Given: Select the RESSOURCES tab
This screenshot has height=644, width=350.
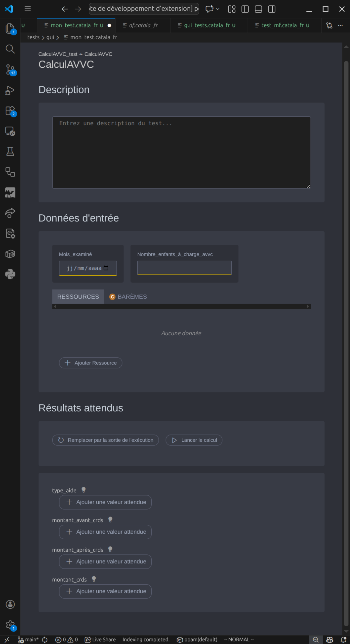Looking at the screenshot, I should click(x=78, y=297).
